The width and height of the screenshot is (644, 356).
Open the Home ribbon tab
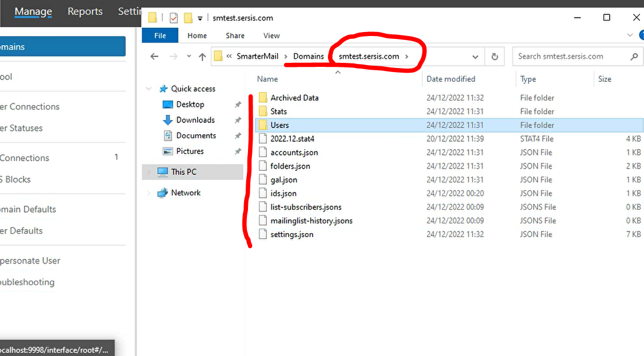(x=197, y=36)
